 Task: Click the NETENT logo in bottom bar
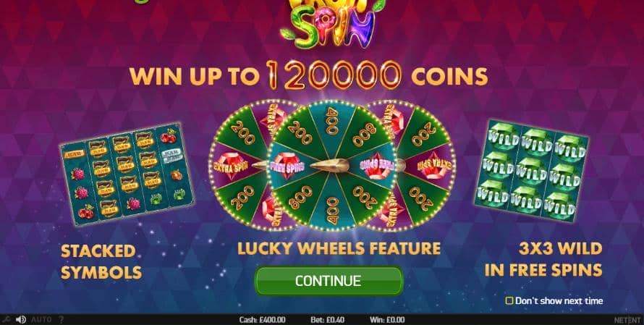[x=627, y=320]
